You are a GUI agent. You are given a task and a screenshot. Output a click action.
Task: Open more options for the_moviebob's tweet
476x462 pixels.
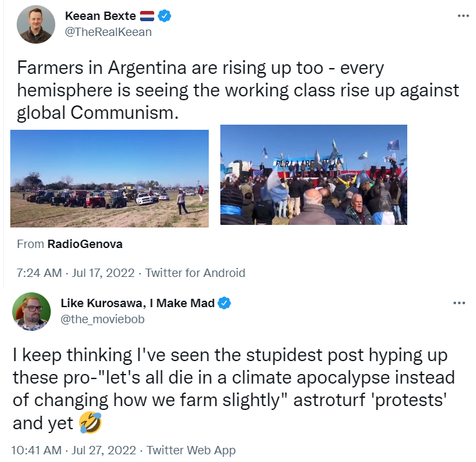click(459, 303)
